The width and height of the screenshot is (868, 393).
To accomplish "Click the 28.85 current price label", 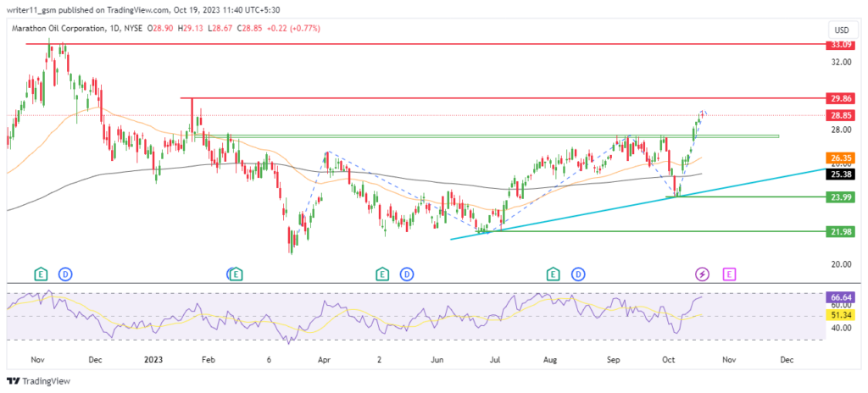I will [x=839, y=115].
